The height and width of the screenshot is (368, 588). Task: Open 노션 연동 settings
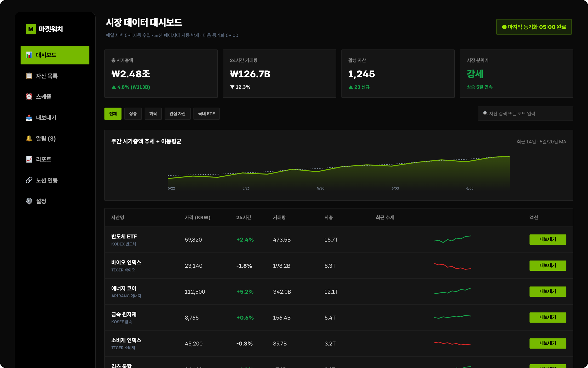(x=55, y=180)
